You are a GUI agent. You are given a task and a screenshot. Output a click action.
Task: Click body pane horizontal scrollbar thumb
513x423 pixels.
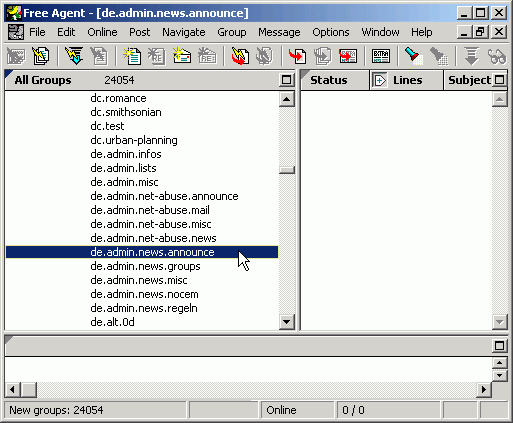pos(29,389)
